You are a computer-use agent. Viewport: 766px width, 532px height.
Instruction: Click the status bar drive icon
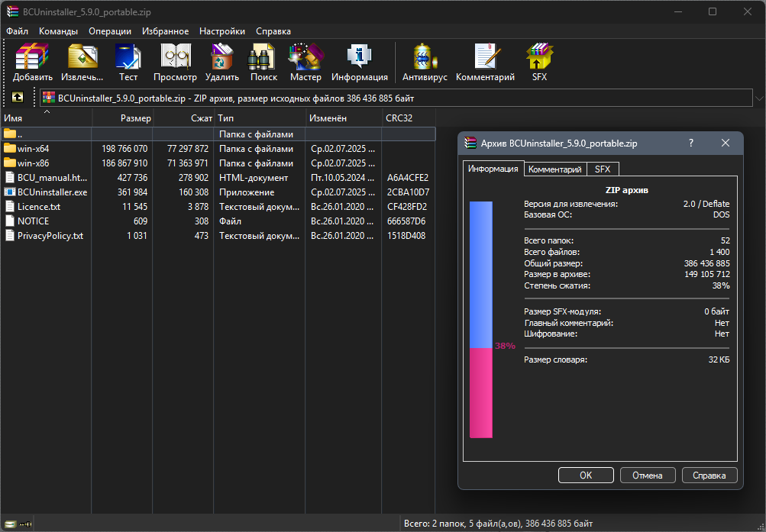click(x=10, y=524)
